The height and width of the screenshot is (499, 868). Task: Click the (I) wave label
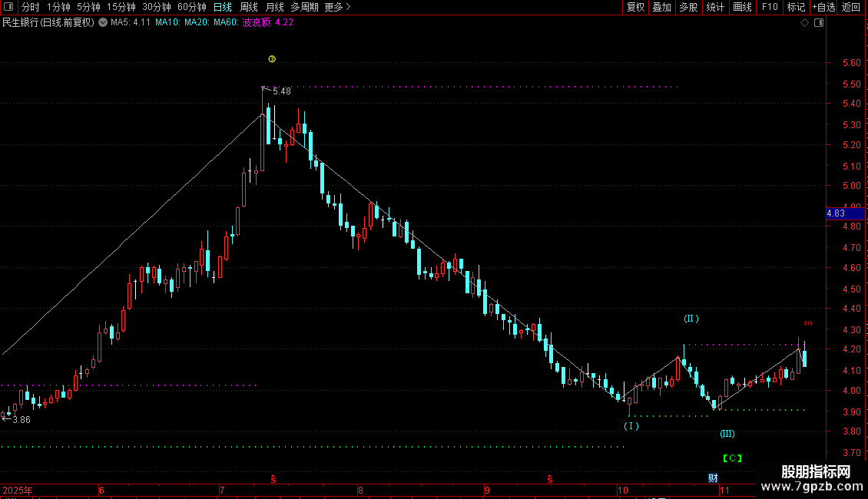[631, 426]
